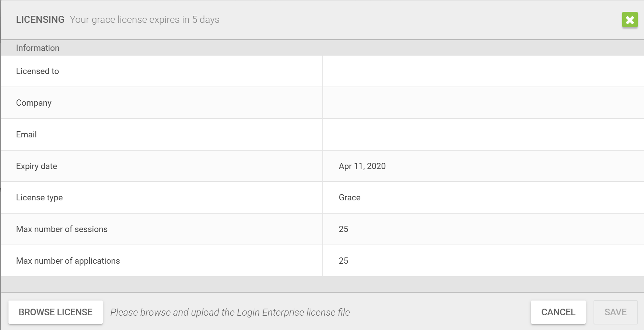Viewport: 644px width, 330px height.
Task: Select the Email row
Action: click(26, 134)
